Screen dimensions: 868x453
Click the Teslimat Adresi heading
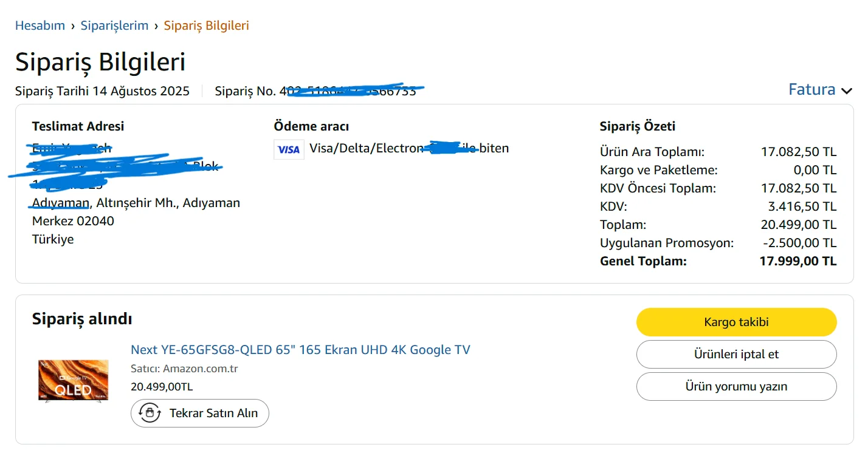coord(78,126)
